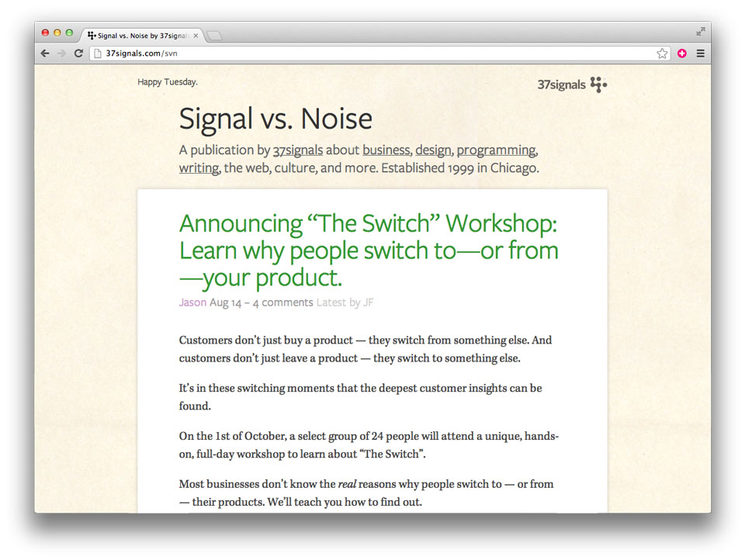Close the Signal vs. Noise tab
745x560 pixels.
point(196,36)
